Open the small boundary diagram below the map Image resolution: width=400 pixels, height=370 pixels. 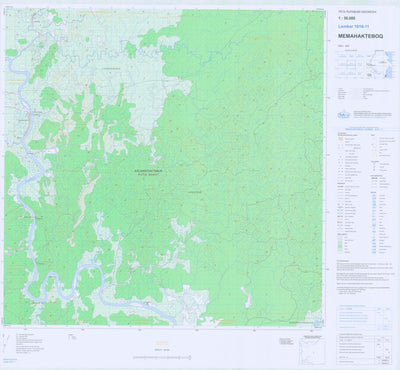coord(311,350)
